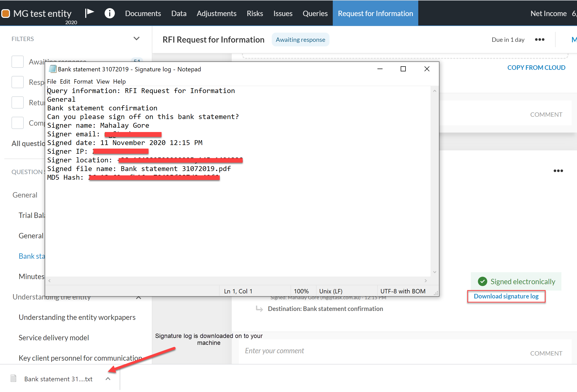Viewport: 577px width, 392px height.
Task: Click the downloaded text file icon
Action: tap(14, 379)
